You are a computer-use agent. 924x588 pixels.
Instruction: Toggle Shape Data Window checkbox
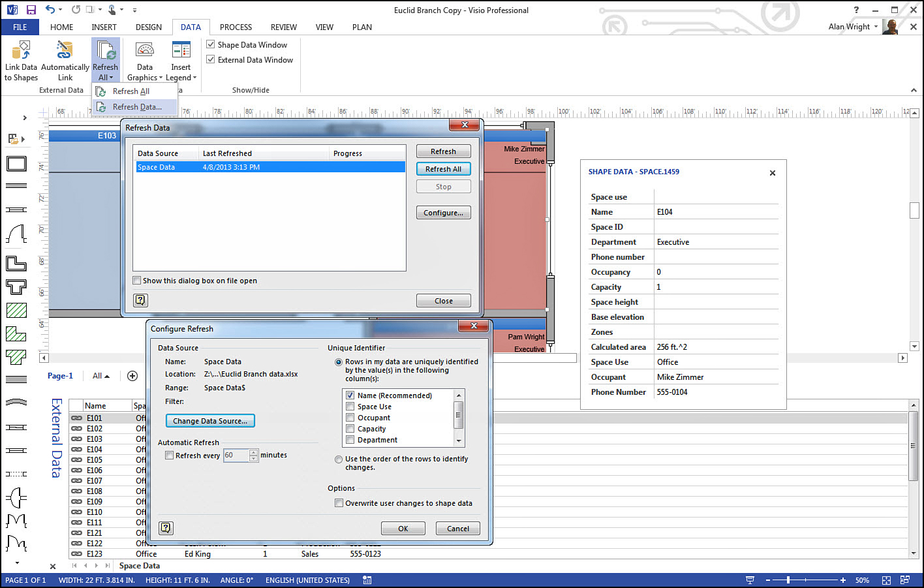pyautogui.click(x=211, y=44)
